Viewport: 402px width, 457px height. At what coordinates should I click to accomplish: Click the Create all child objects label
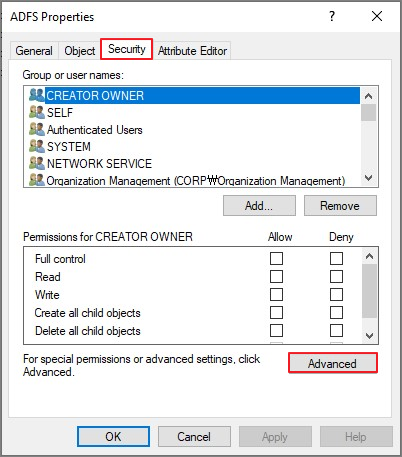pos(88,313)
